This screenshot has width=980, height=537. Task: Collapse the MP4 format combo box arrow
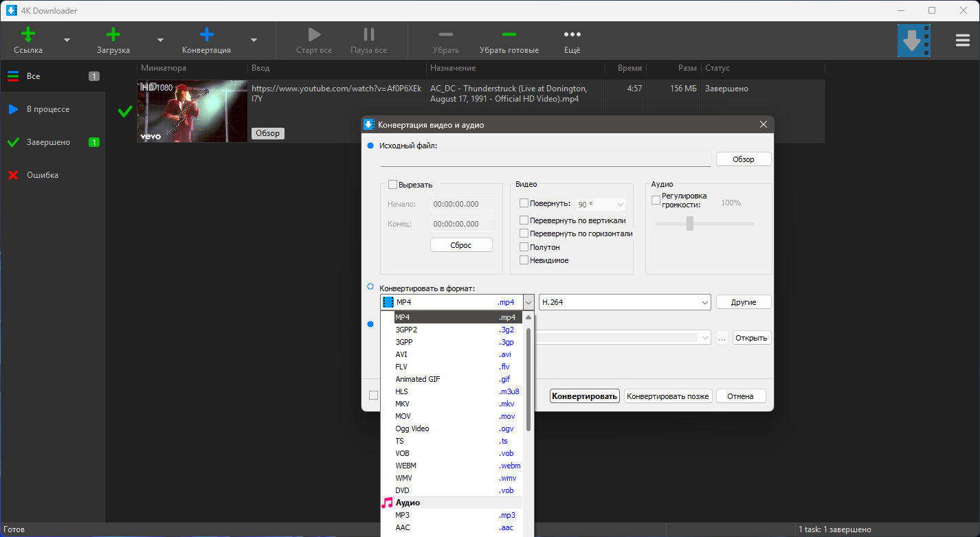click(528, 302)
